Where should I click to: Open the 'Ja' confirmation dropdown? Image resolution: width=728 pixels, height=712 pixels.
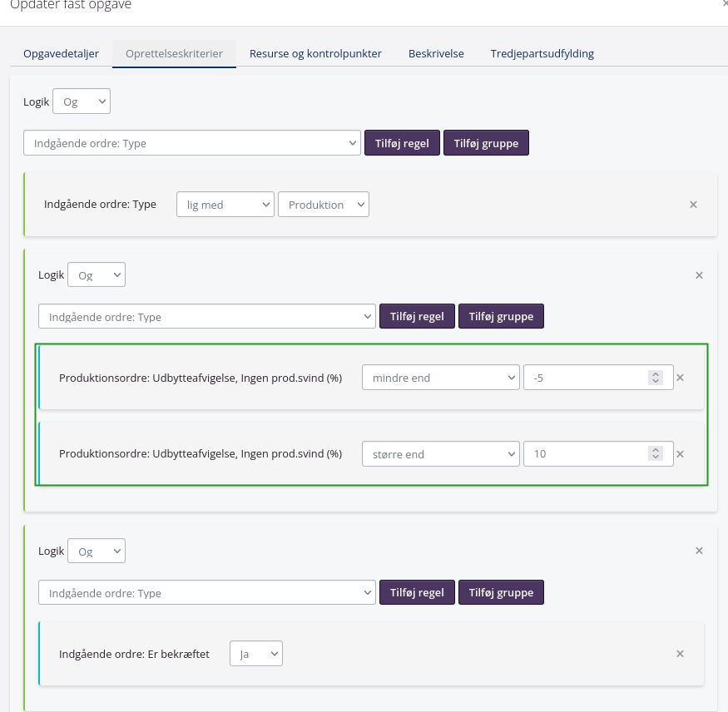pyautogui.click(x=256, y=654)
